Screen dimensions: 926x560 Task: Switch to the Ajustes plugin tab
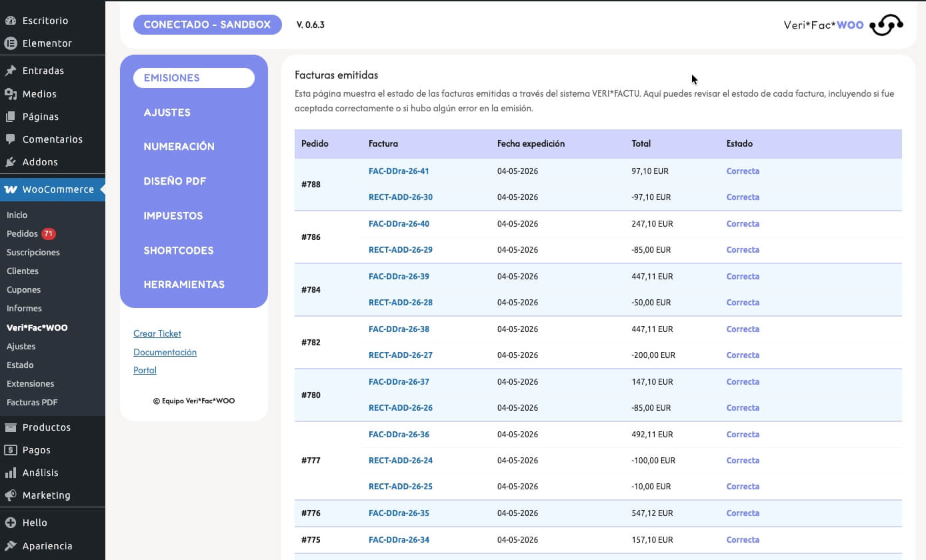pos(167,113)
